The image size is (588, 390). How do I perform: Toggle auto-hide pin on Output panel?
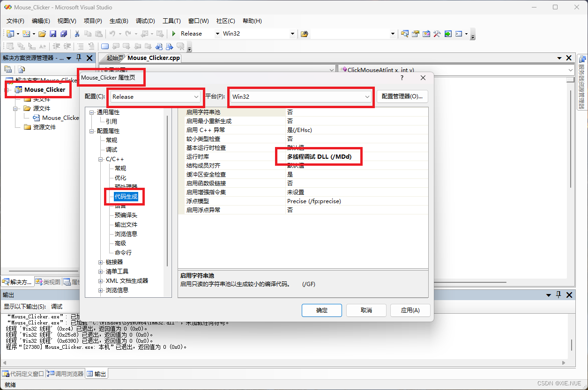558,295
